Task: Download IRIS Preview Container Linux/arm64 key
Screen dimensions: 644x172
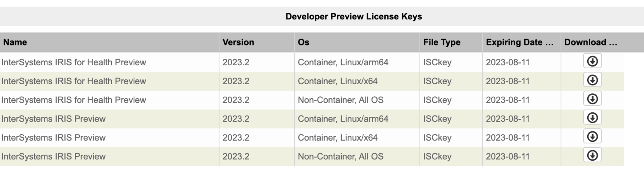Action: pos(592,118)
